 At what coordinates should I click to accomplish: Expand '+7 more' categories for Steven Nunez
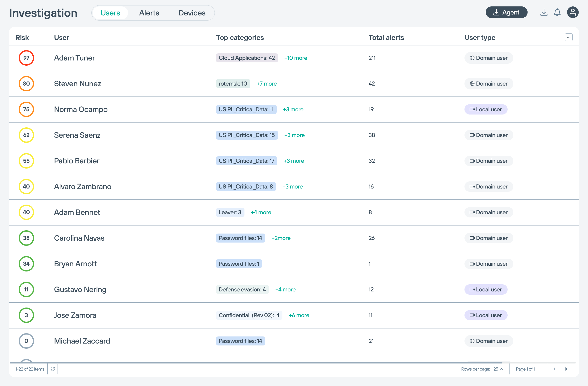(x=266, y=84)
